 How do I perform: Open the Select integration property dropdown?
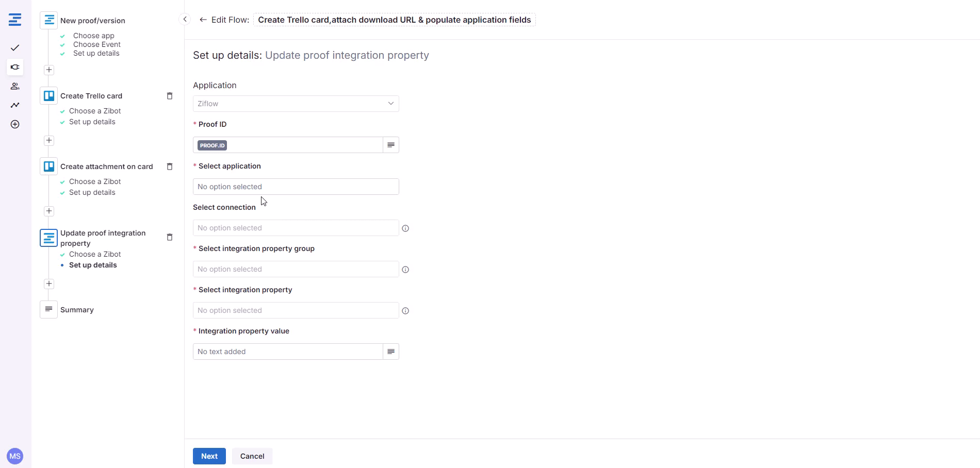[296, 310]
